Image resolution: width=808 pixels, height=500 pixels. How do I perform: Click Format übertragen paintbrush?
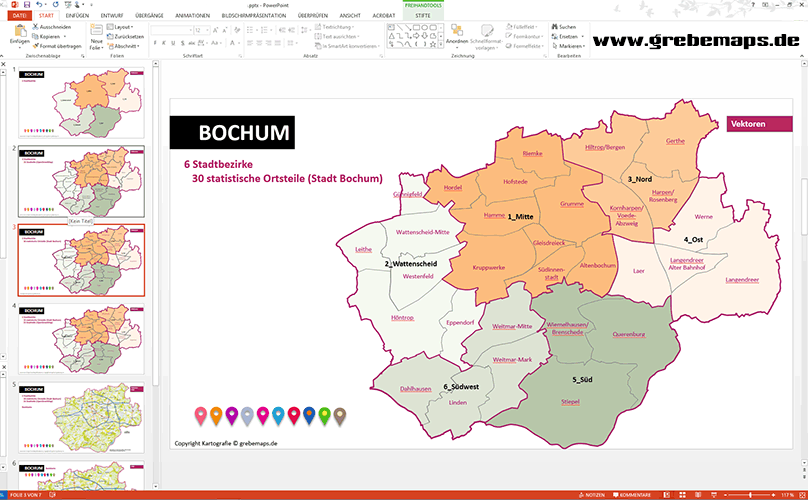36,46
